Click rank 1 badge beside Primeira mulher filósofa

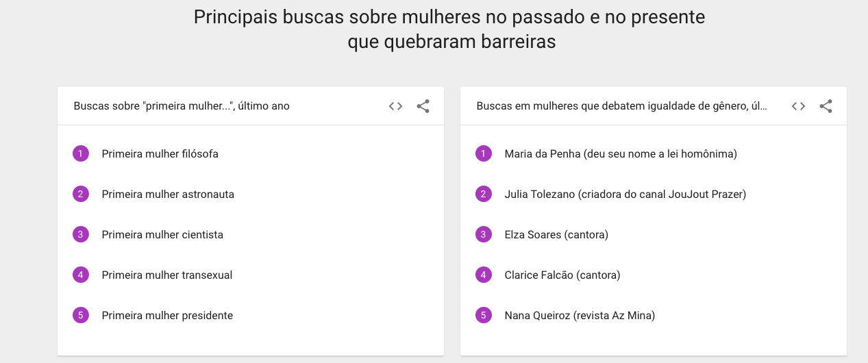tap(81, 153)
